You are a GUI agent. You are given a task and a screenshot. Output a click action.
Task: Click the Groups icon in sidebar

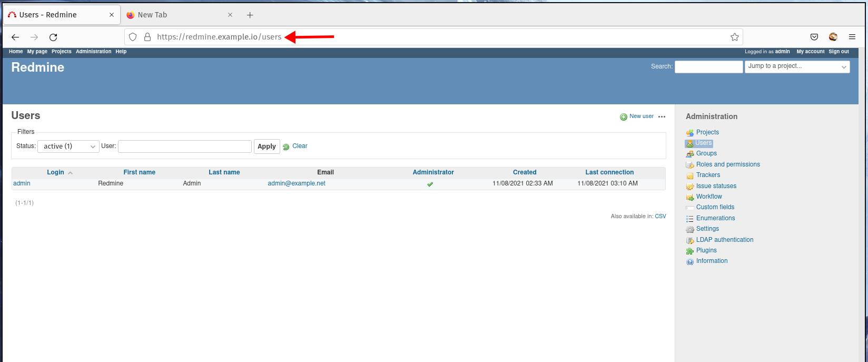point(690,154)
